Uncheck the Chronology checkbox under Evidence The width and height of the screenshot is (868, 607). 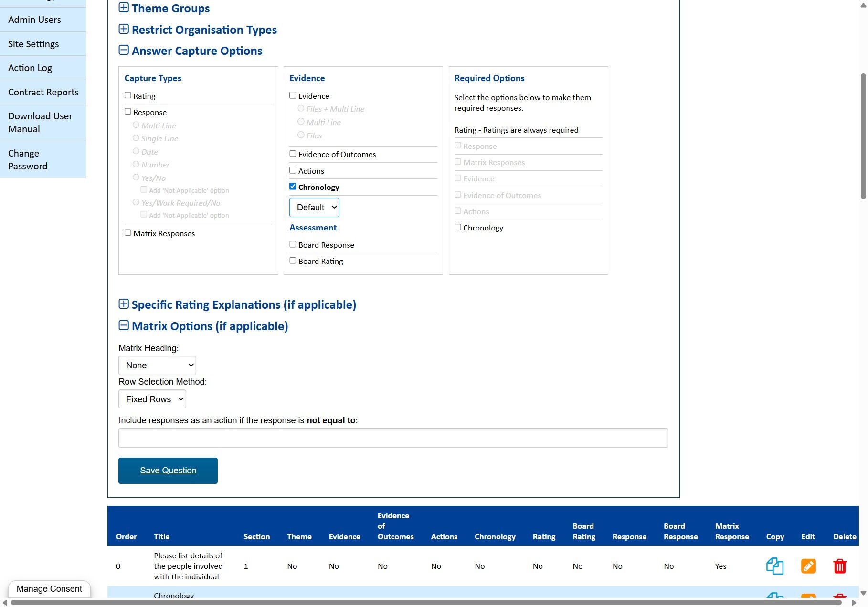293,187
